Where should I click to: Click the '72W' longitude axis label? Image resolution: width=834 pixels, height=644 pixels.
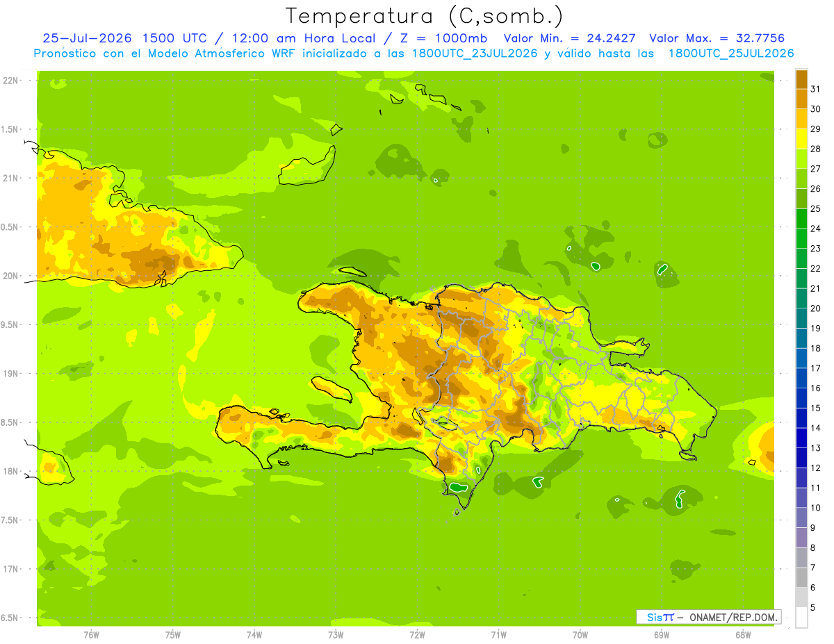tap(417, 635)
